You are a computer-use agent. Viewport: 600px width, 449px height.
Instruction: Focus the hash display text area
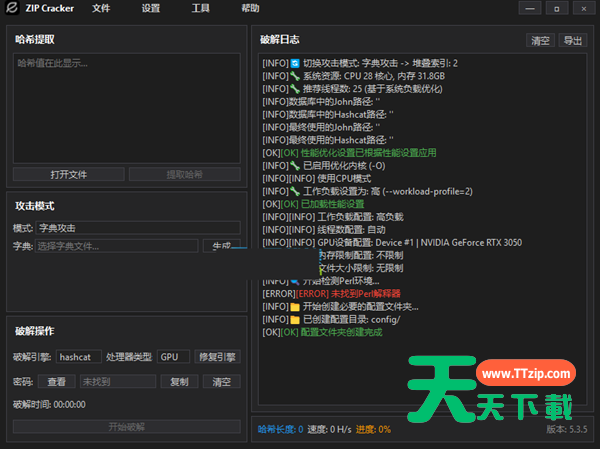click(x=126, y=108)
